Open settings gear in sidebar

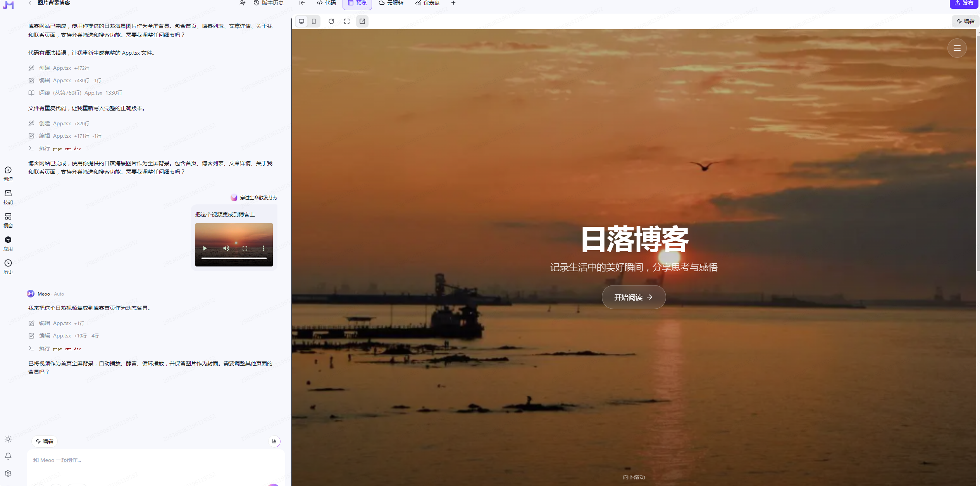(8, 473)
